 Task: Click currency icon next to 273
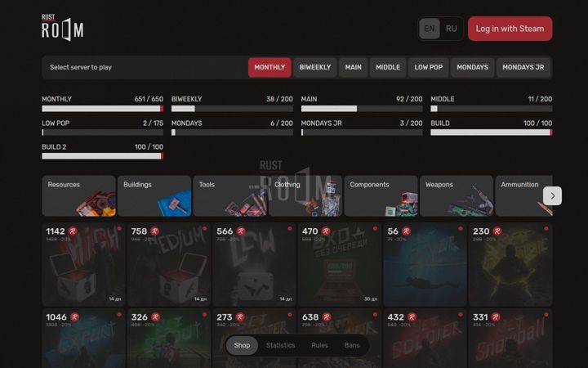240,317
